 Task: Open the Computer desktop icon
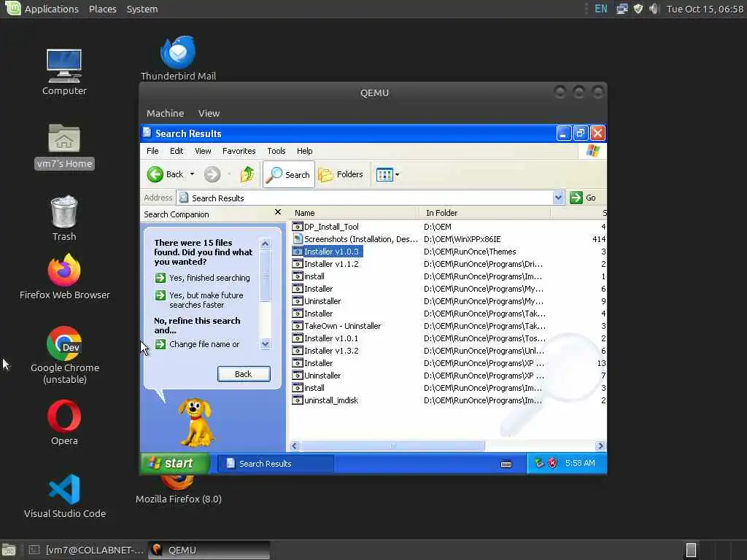tap(64, 72)
